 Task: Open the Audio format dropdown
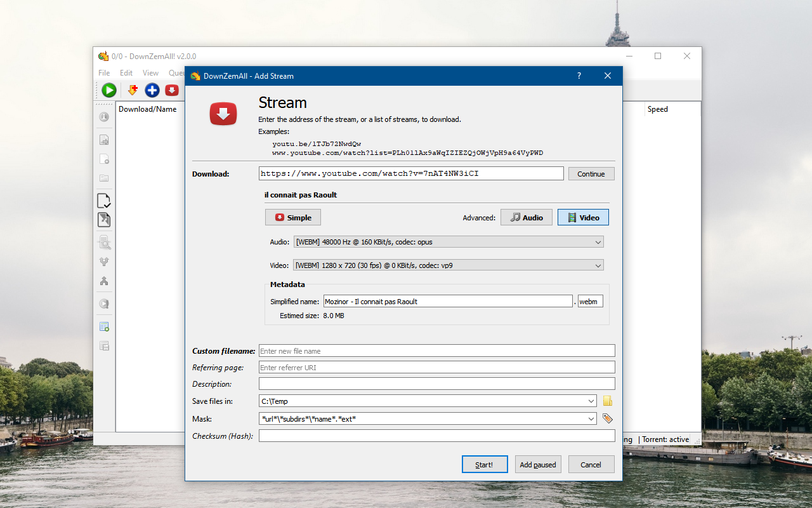(x=449, y=242)
